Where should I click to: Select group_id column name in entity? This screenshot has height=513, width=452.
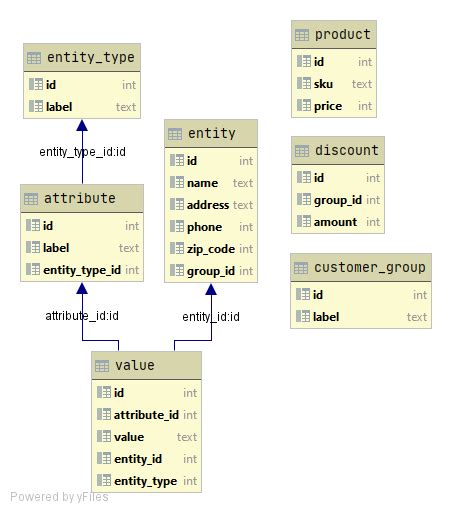tap(211, 271)
